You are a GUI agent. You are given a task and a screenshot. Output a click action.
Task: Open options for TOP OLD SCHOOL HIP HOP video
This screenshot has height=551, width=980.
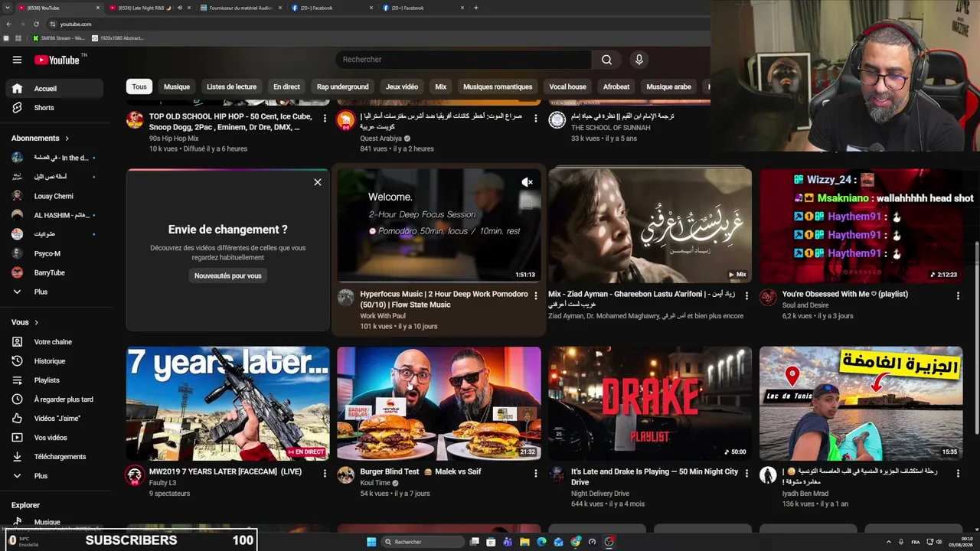click(325, 118)
